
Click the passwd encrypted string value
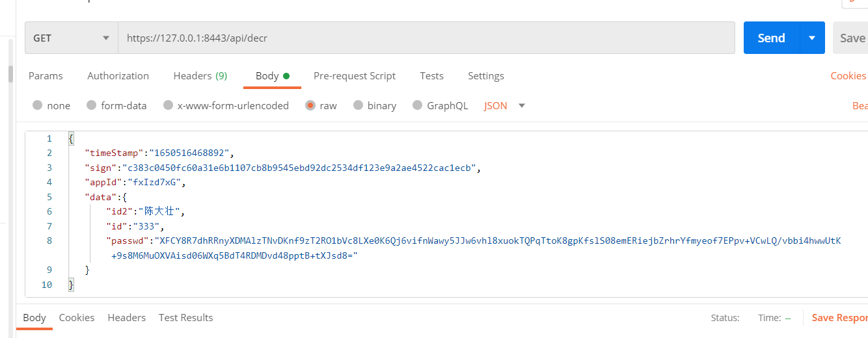pyautogui.click(x=476, y=248)
